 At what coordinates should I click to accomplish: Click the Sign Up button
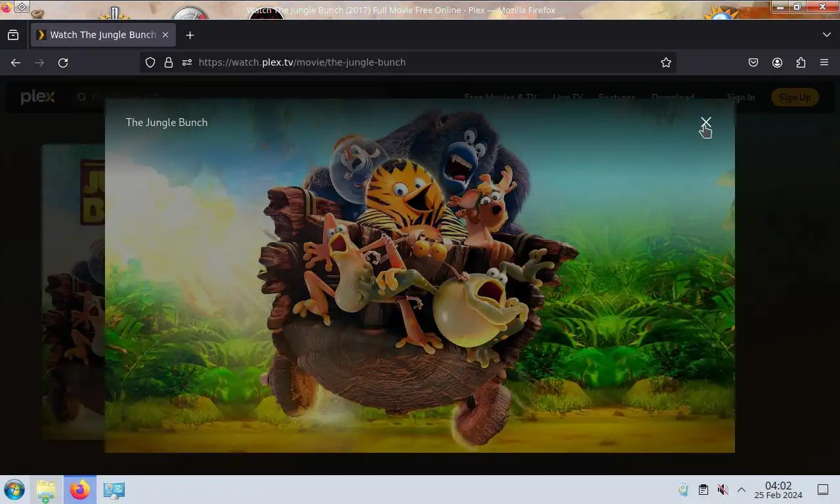795,97
